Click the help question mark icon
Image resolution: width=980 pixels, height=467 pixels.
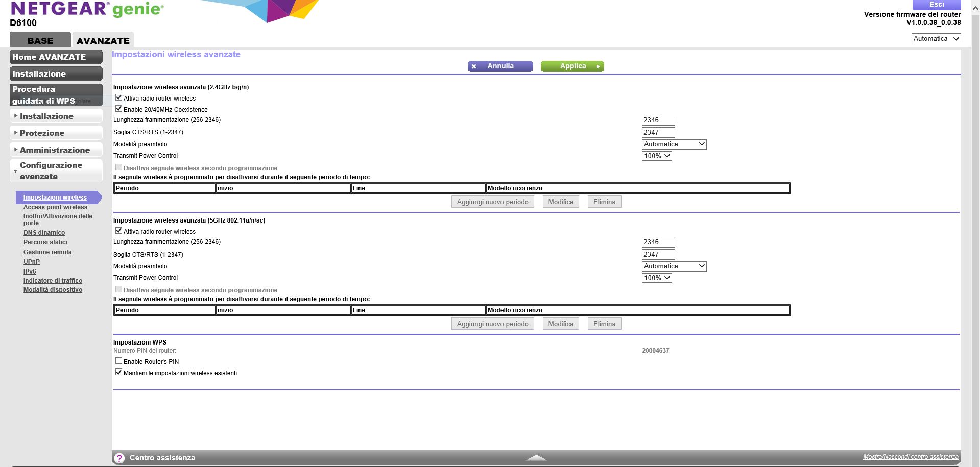point(119,458)
